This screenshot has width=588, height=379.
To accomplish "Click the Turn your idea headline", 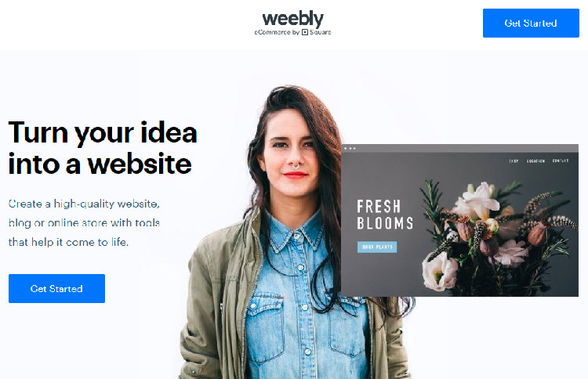I will pyautogui.click(x=103, y=133).
